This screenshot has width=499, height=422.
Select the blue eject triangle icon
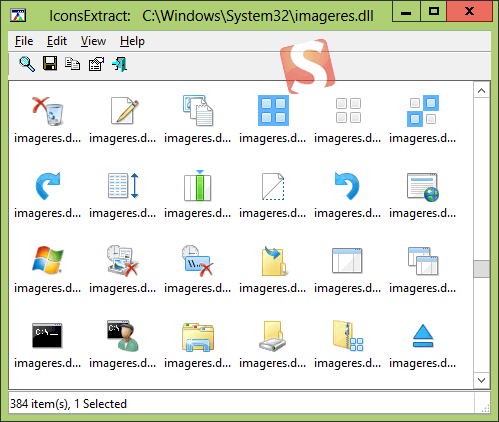coord(423,336)
